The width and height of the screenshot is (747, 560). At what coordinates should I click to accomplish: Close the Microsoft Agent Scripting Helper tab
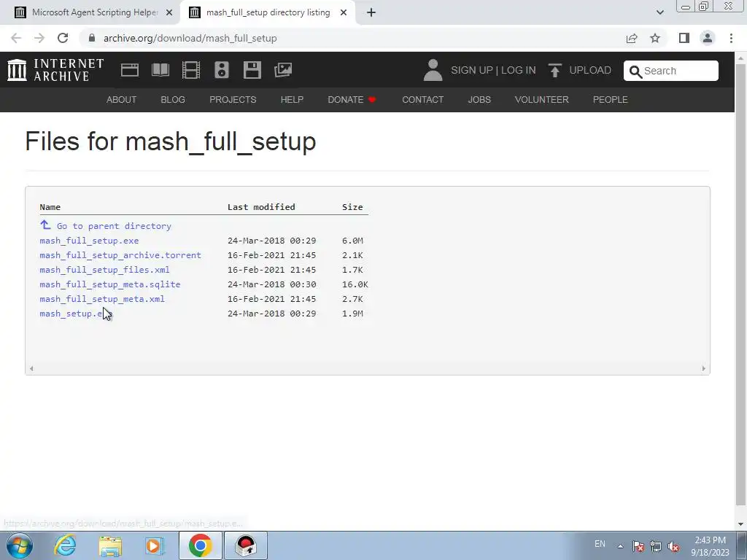[x=169, y=13]
